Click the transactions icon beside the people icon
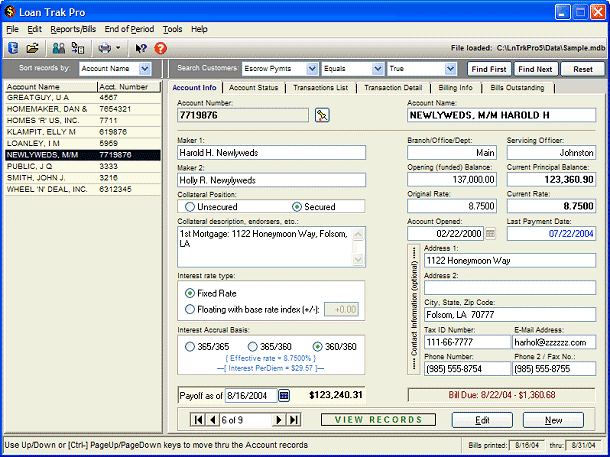The height and width of the screenshot is (457, 610). point(78,48)
